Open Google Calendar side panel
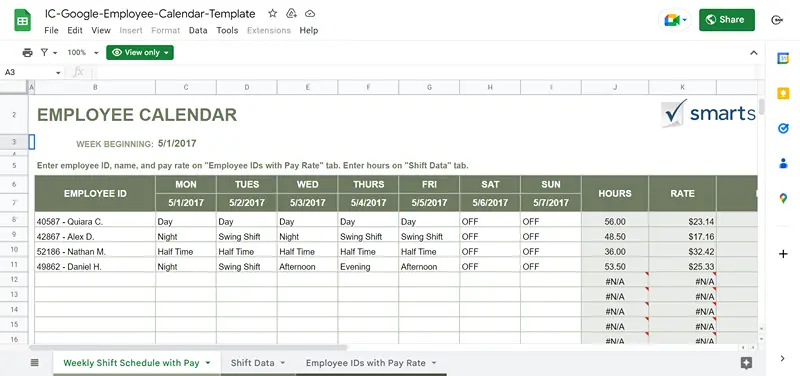The image size is (800, 376). pos(783,59)
